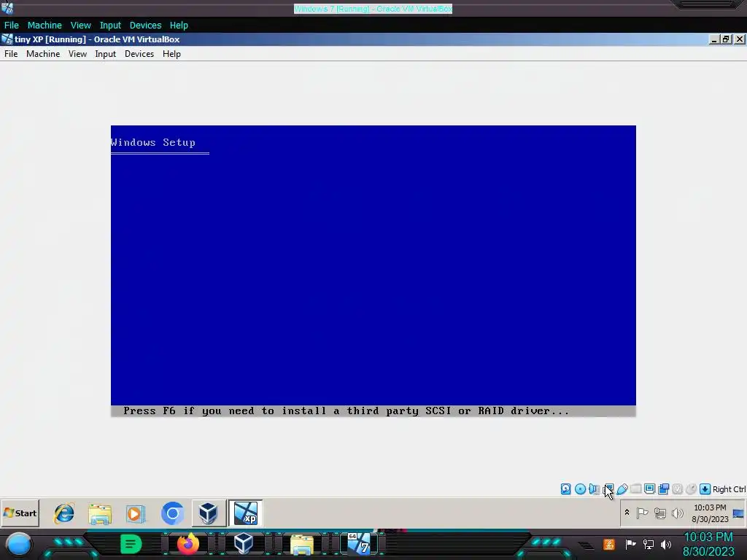
Task: Click the 'Right Ctrl' host key label
Action: 729,489
